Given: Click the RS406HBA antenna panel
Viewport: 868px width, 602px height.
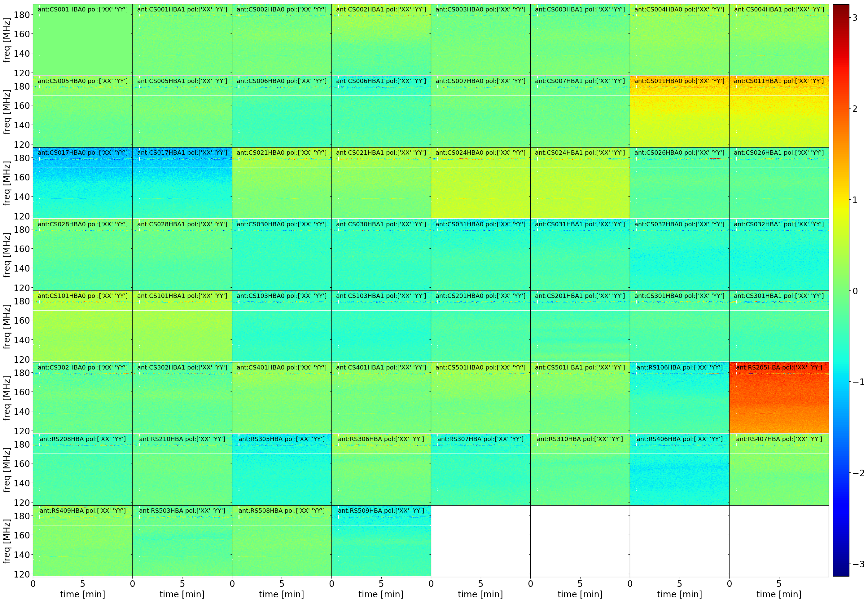Looking at the screenshot, I should pyautogui.click(x=680, y=469).
